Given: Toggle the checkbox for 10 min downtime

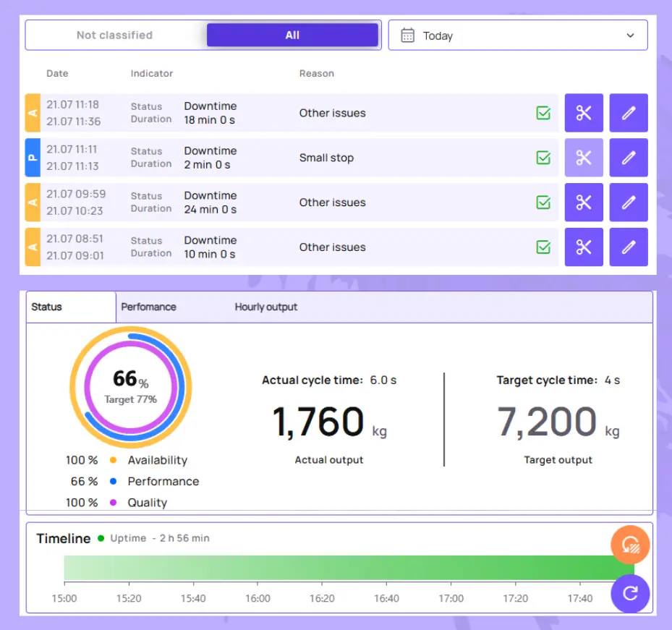Looking at the screenshot, I should pyautogui.click(x=543, y=247).
